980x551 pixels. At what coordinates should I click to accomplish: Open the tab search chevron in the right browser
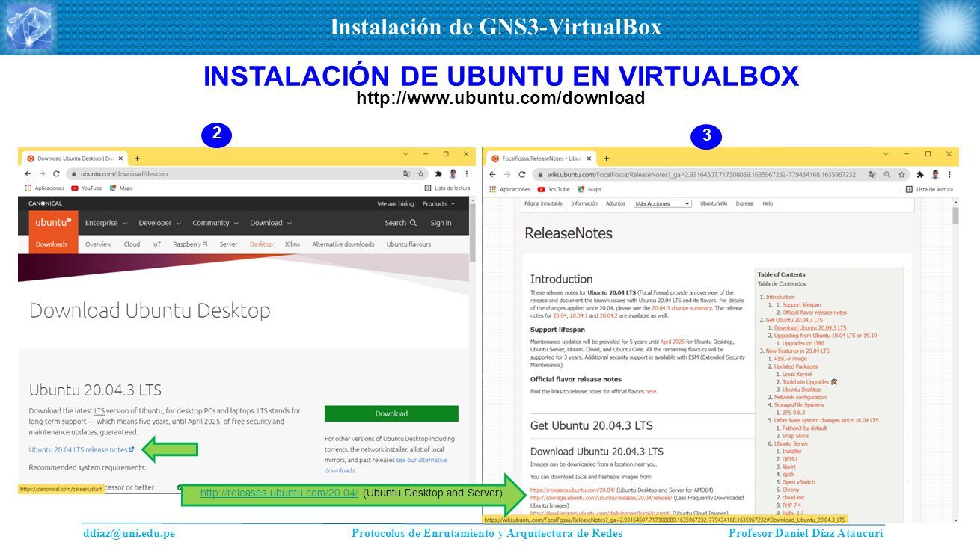click(x=886, y=154)
